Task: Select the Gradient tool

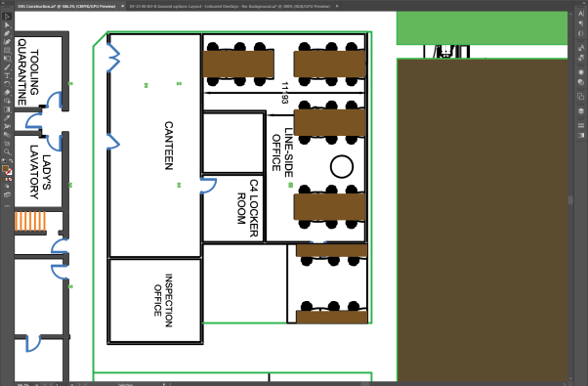Action: (x=7, y=109)
